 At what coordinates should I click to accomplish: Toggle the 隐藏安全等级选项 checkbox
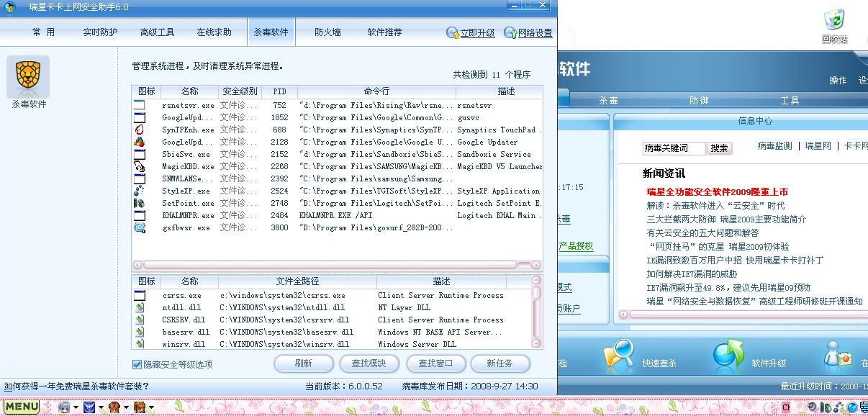(x=137, y=364)
